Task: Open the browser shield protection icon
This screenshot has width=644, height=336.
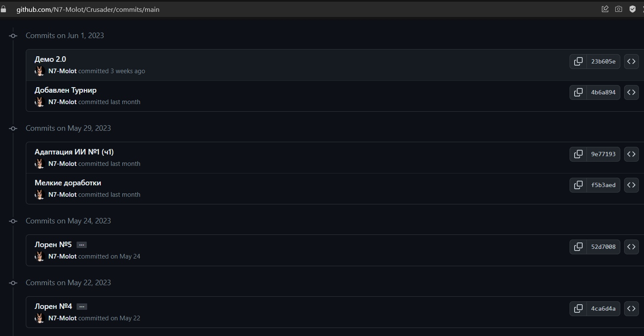Action: tap(633, 9)
